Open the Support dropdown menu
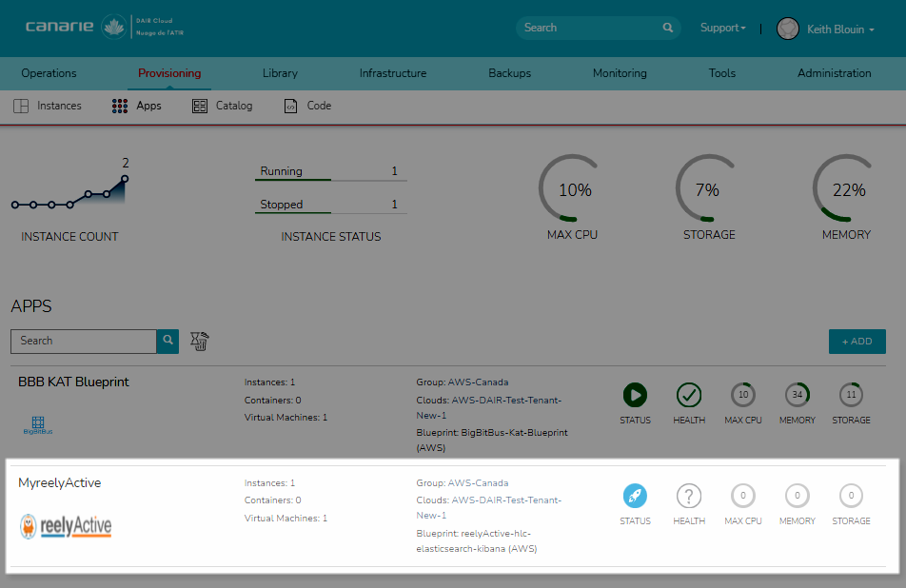Image resolution: width=906 pixels, height=588 pixels. pyautogui.click(x=722, y=29)
